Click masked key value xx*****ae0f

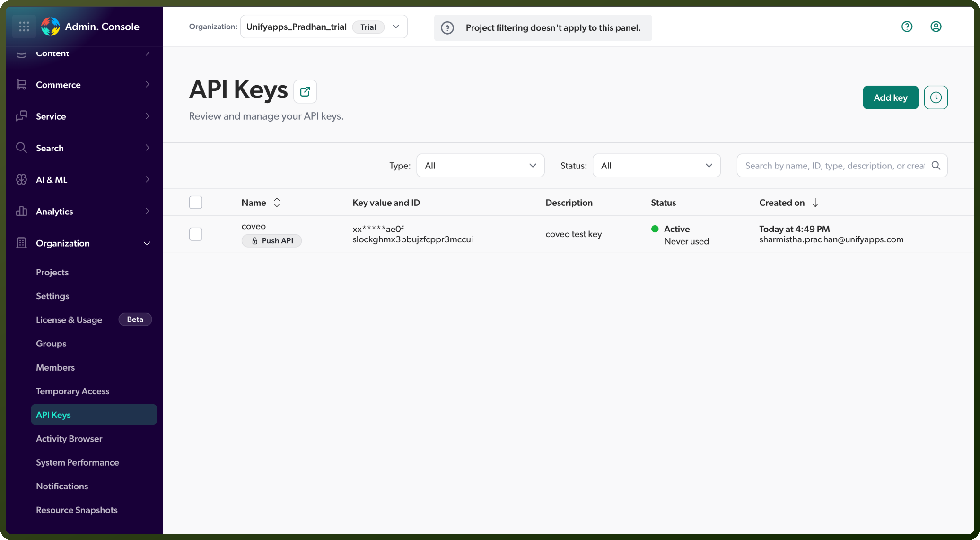coord(378,229)
